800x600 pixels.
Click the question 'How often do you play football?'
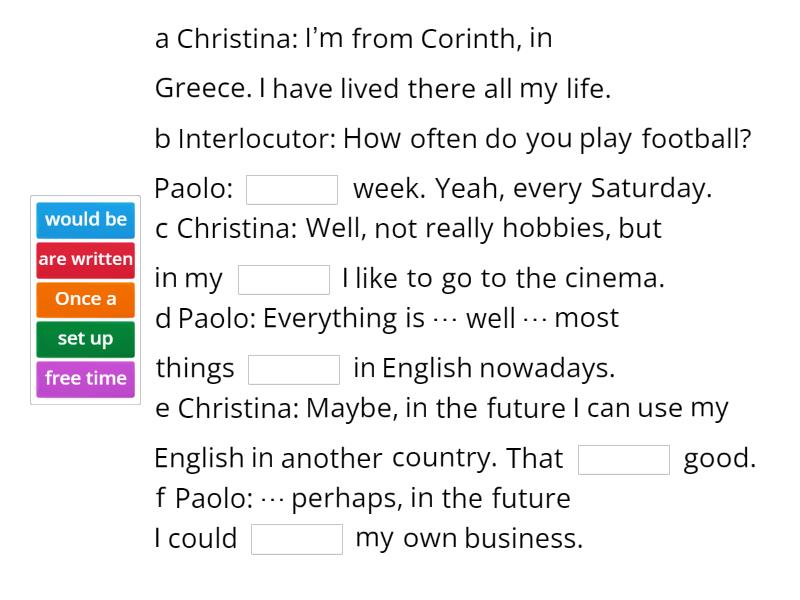(547, 139)
